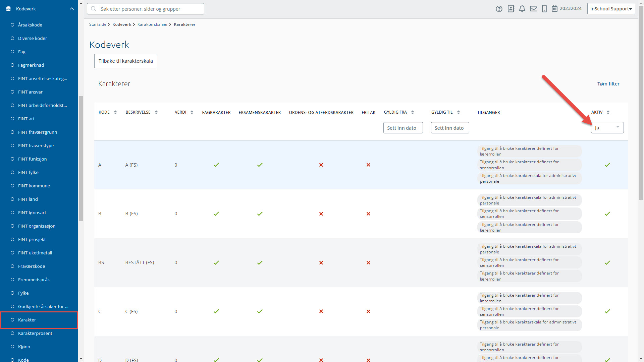Sort by AKTIV column arrows
This screenshot has height=362, width=644.
608,112
